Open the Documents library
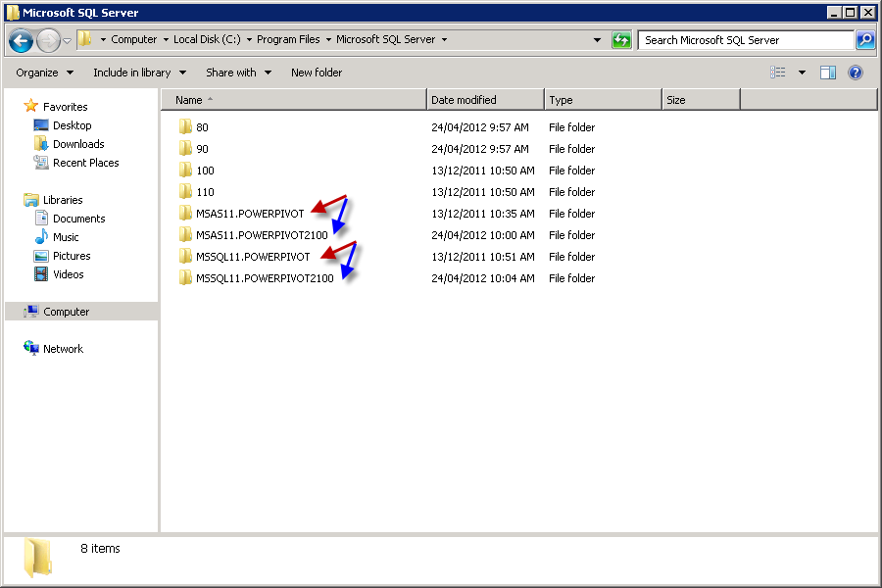The image size is (882, 588). pyautogui.click(x=78, y=219)
